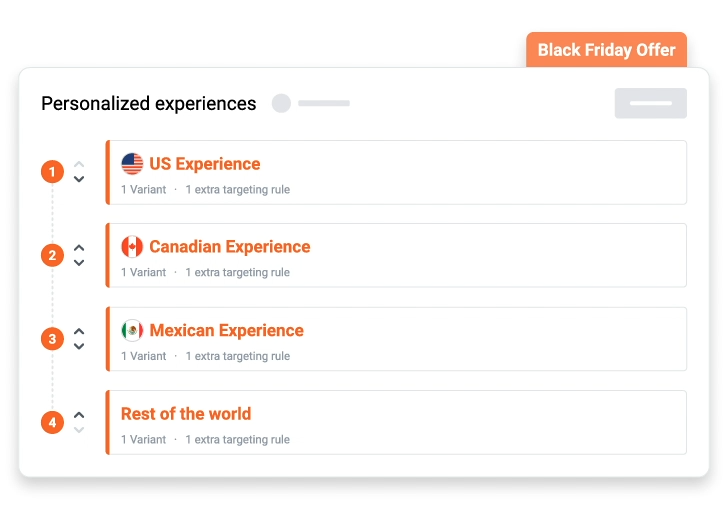This screenshot has width=728, height=510.
Task: Move Rest of the world up
Action: pyautogui.click(x=79, y=414)
